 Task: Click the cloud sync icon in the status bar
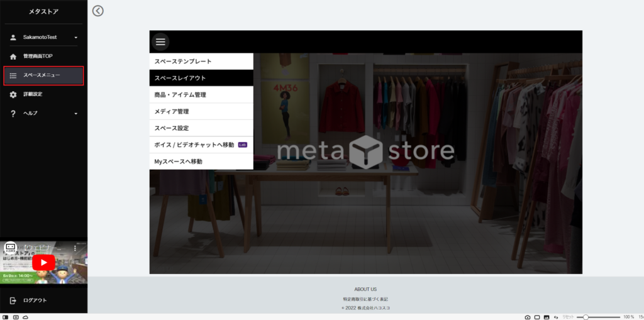[25, 317]
